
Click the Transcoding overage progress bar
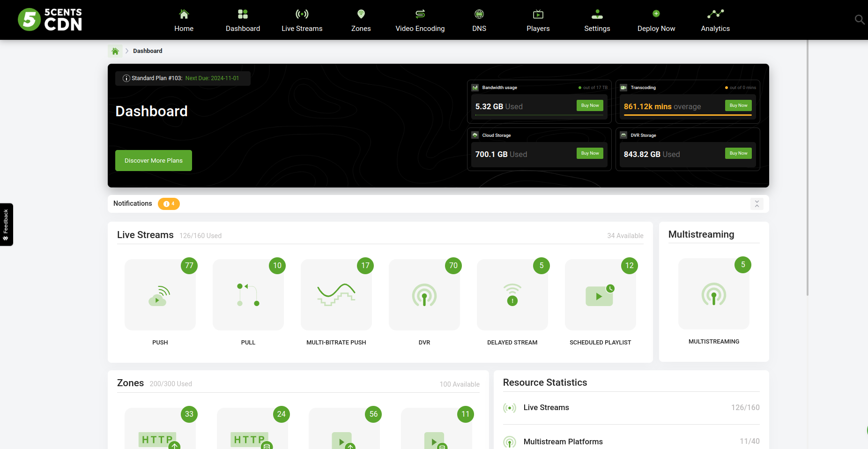pyautogui.click(x=688, y=115)
